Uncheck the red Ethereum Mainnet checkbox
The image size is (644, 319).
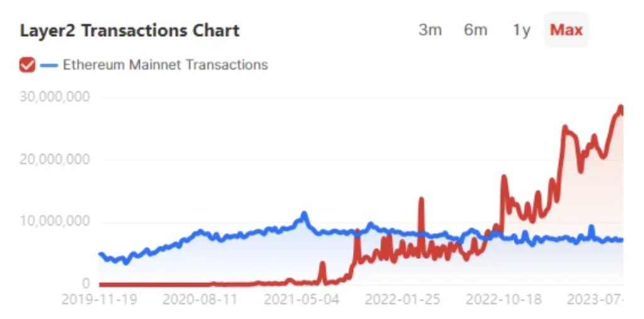point(28,65)
